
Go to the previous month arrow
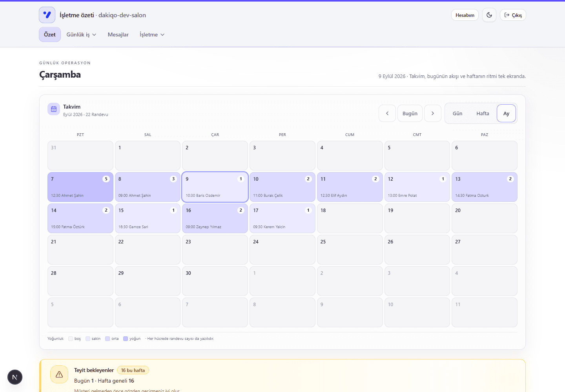pyautogui.click(x=387, y=113)
